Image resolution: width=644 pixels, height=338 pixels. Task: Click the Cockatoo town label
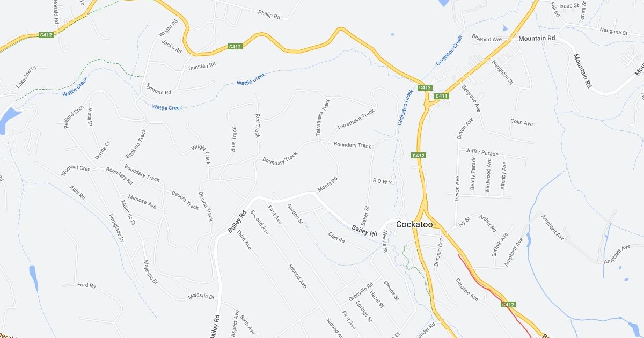pyautogui.click(x=414, y=224)
